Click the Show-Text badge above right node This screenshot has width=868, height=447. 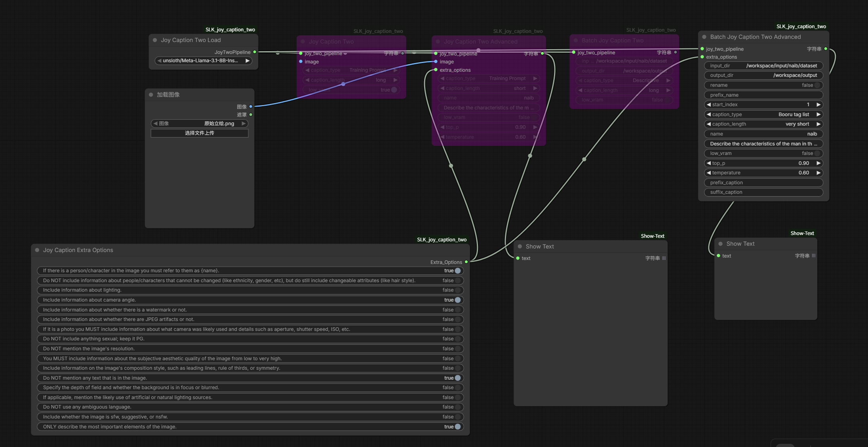[802, 233]
